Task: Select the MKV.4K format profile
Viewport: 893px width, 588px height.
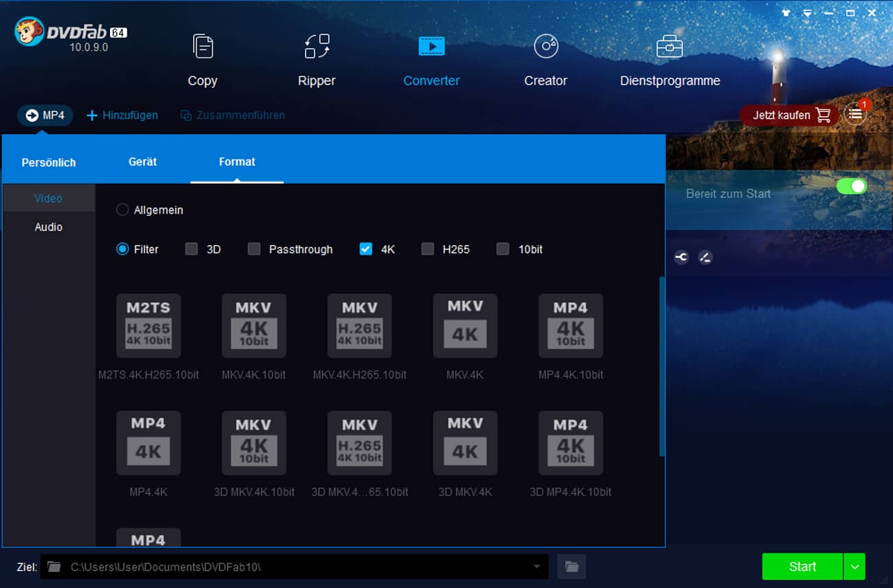Action: [x=465, y=337]
